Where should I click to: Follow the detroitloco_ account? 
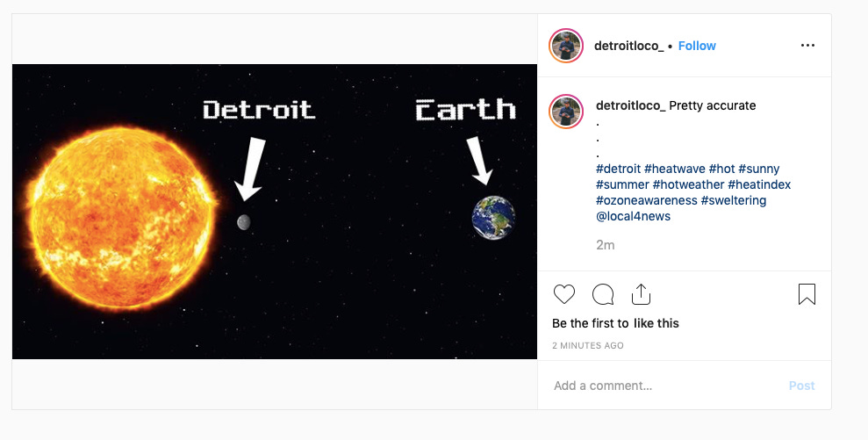697,46
